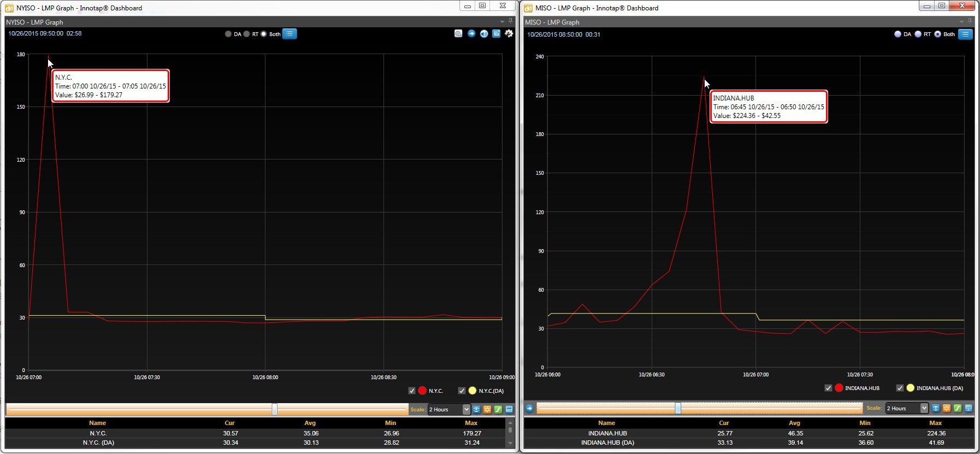Screen dimensions: 980x454
Task: Click the red INDIANA.HUB legend color dot
Action: click(839, 388)
